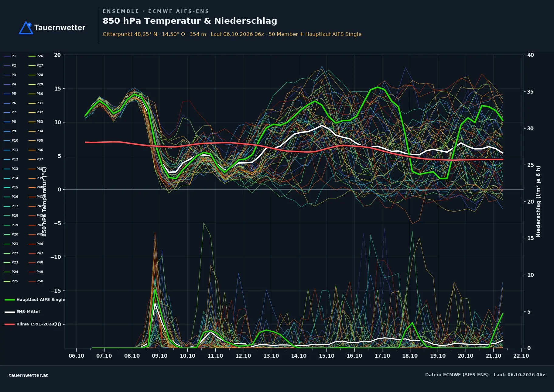Click the x-axis date label 18.10
Viewport: 554px width, 392px height.
pos(410,356)
